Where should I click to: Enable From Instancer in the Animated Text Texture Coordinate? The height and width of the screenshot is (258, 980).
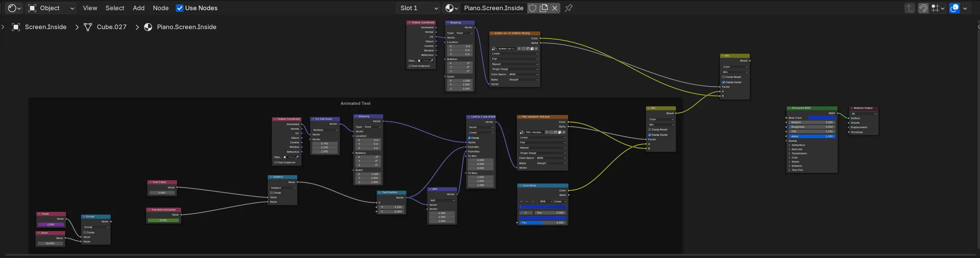pos(275,163)
